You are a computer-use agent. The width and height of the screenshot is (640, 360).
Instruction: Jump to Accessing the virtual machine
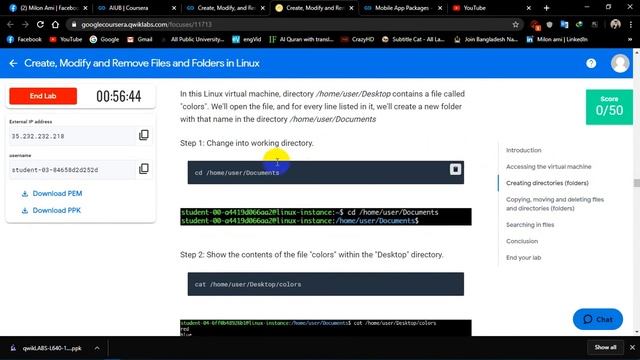pos(549,167)
